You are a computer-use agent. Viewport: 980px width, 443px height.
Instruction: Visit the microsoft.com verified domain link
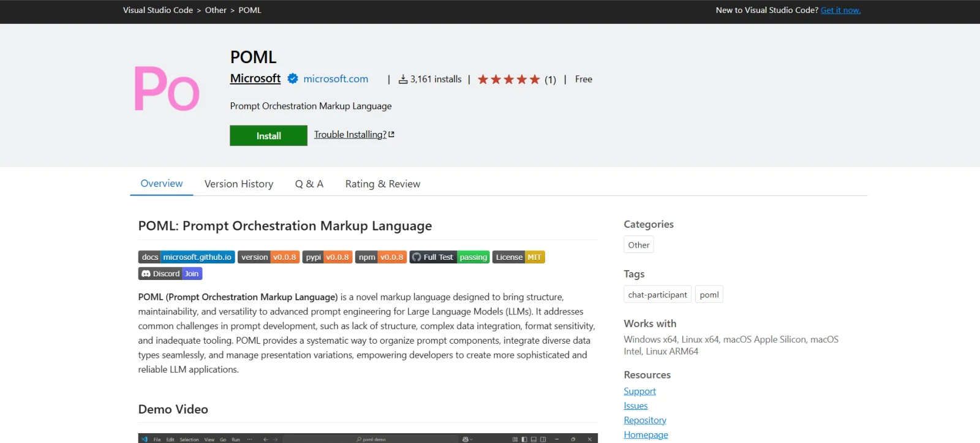(x=336, y=78)
